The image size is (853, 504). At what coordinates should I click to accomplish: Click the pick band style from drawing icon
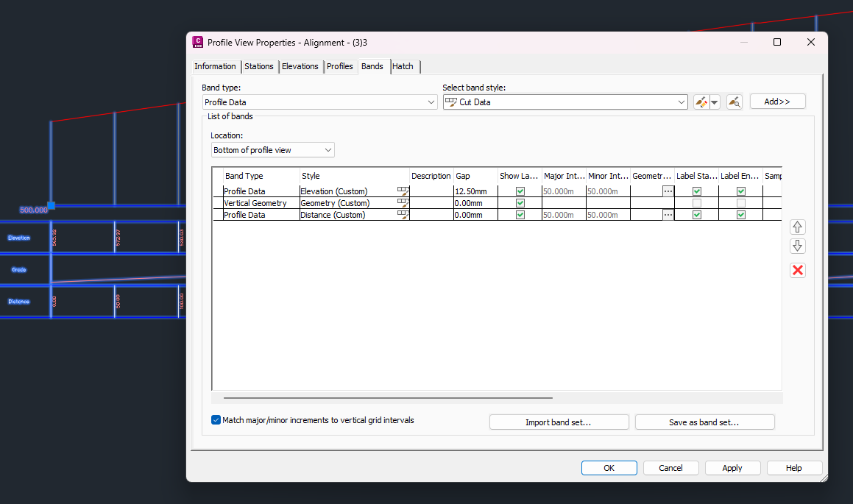pyautogui.click(x=735, y=102)
